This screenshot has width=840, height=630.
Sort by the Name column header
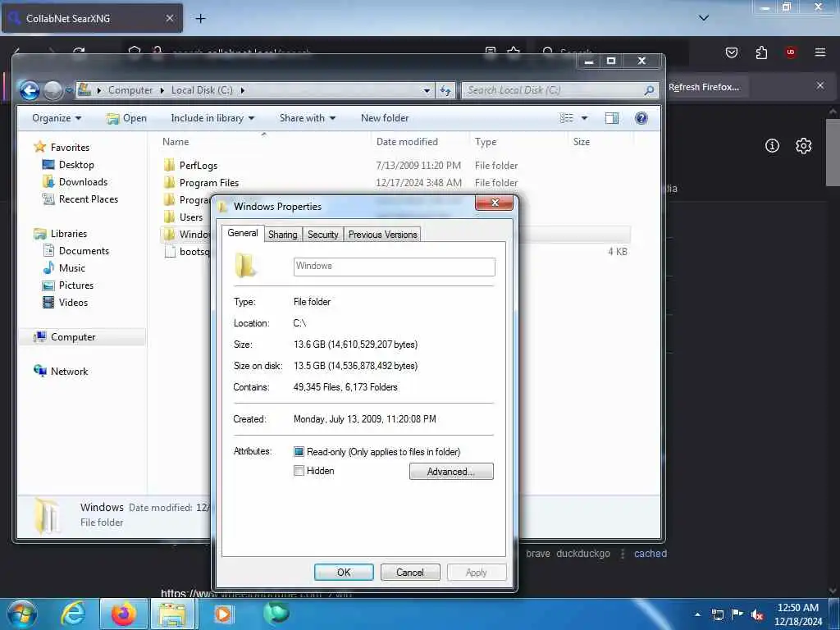(x=176, y=141)
